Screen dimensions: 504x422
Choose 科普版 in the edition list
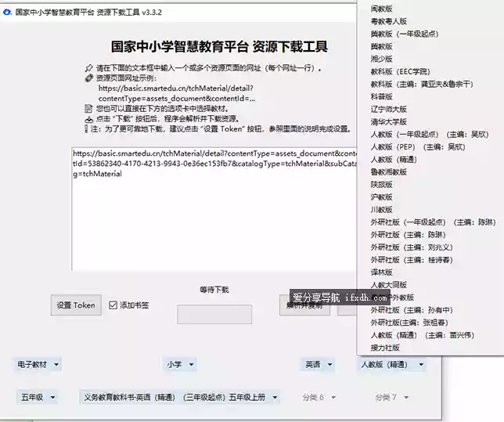click(382, 96)
